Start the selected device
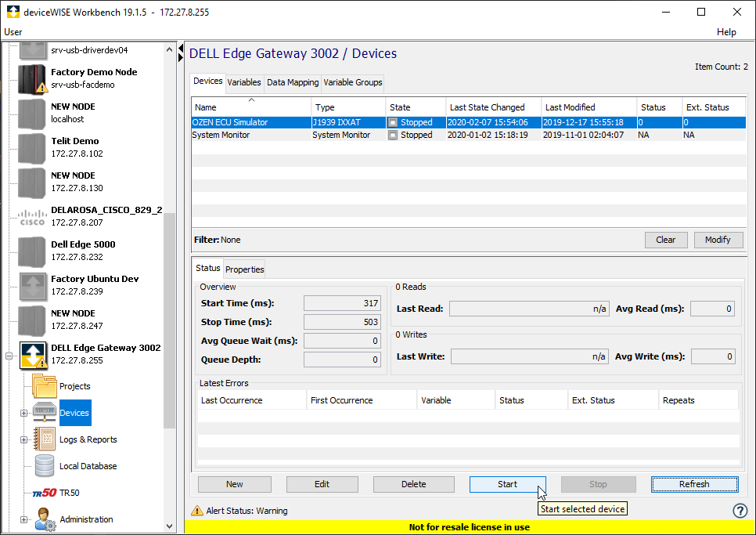756x535 pixels. coord(507,484)
